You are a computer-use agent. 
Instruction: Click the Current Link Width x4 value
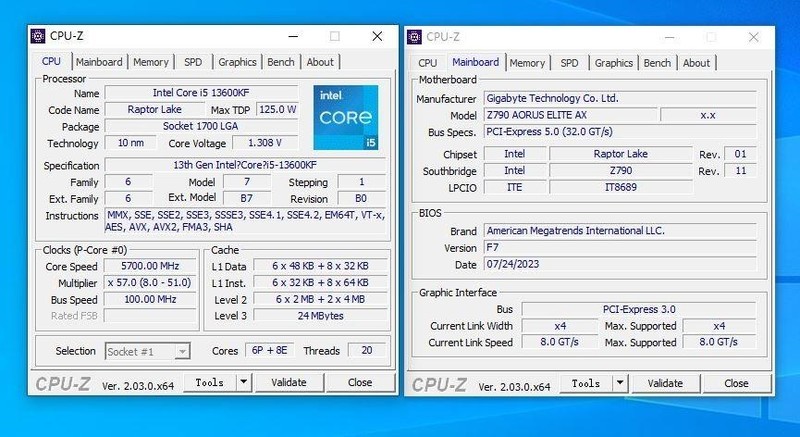[560, 326]
